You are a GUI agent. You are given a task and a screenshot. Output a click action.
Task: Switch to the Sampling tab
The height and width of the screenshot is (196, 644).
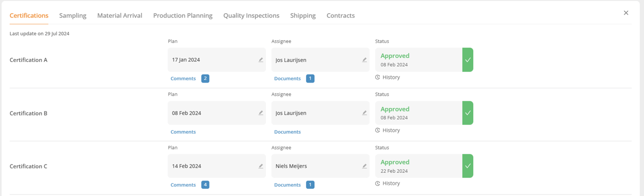coord(73,16)
